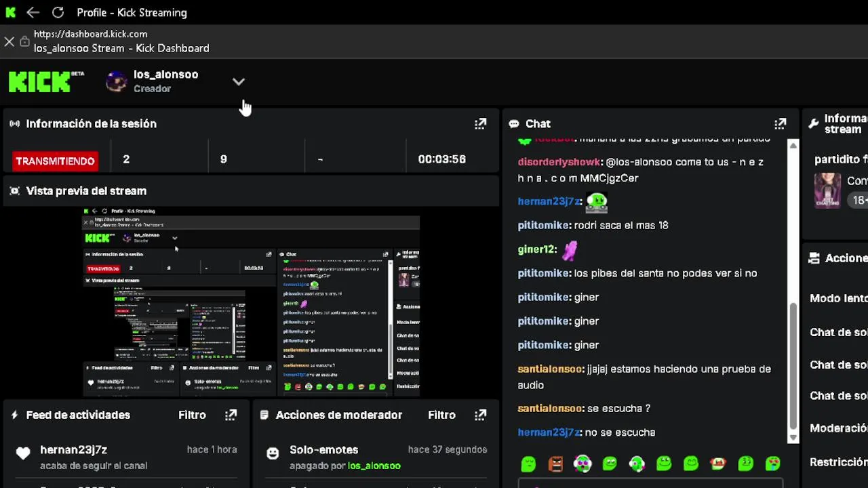The image size is (868, 488).
Task: Pop out the Feed de actividades panel
Action: (x=231, y=415)
